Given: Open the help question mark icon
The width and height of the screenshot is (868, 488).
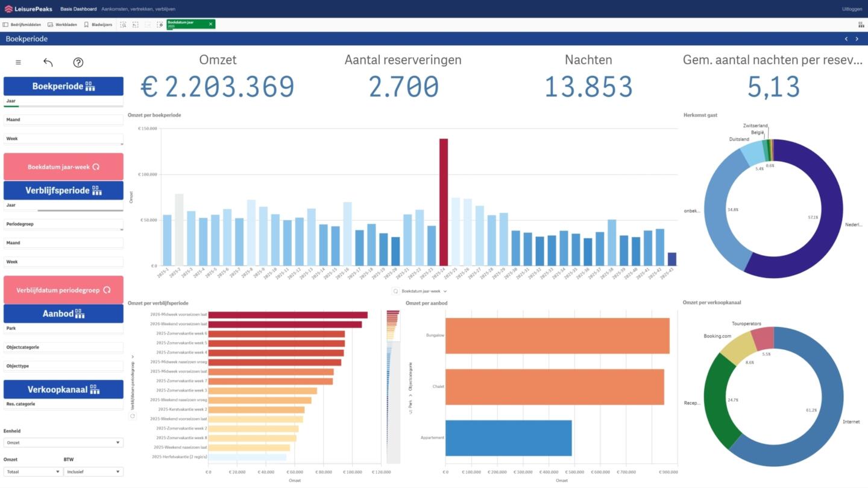Looking at the screenshot, I should point(78,62).
